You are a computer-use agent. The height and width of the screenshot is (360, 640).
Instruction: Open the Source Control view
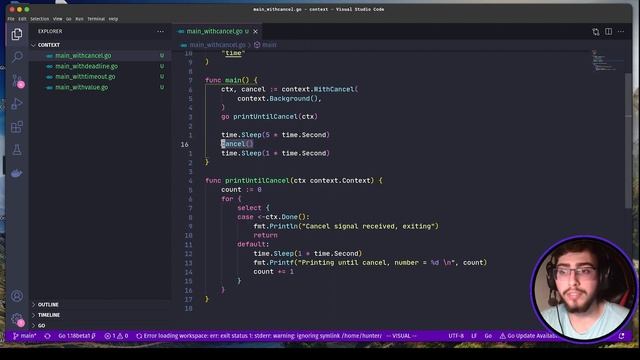pyautogui.click(x=17, y=80)
